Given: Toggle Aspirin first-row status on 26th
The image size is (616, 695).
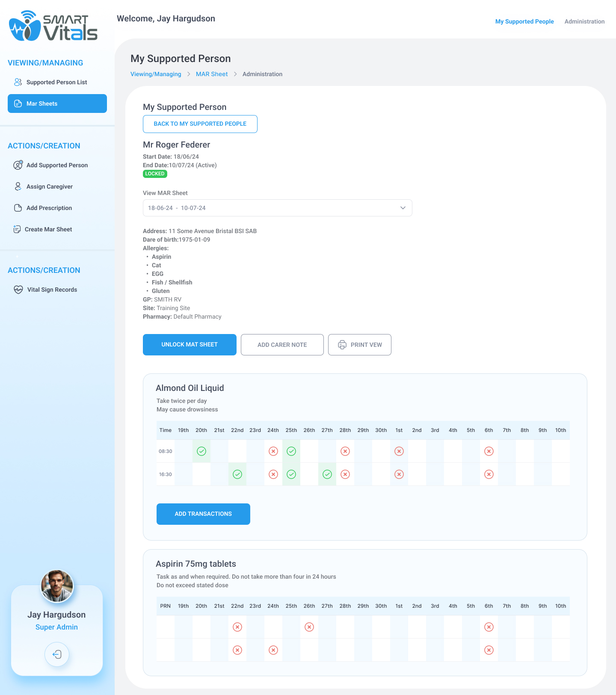Looking at the screenshot, I should [x=309, y=627].
